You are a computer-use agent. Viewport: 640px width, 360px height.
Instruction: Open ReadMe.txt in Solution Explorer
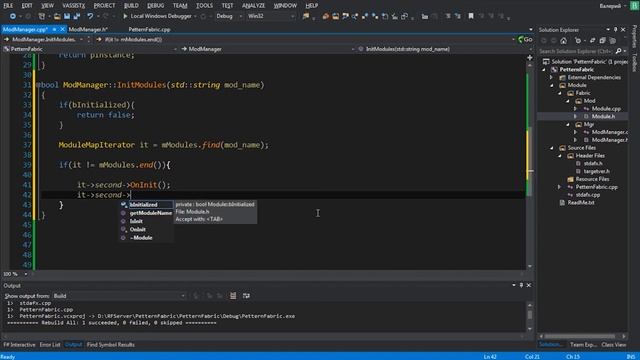point(580,203)
